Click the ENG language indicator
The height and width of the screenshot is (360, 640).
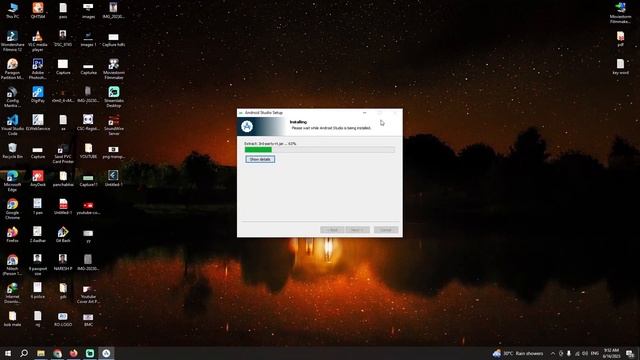click(x=595, y=353)
